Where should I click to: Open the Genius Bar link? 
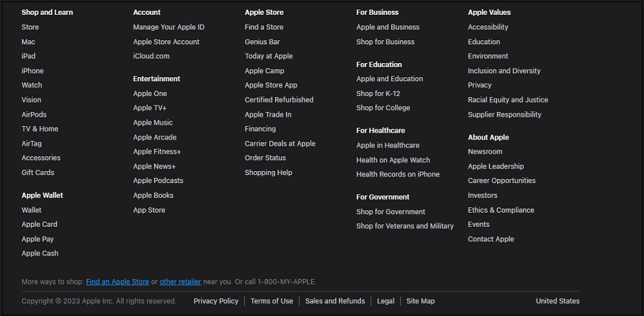tap(262, 42)
